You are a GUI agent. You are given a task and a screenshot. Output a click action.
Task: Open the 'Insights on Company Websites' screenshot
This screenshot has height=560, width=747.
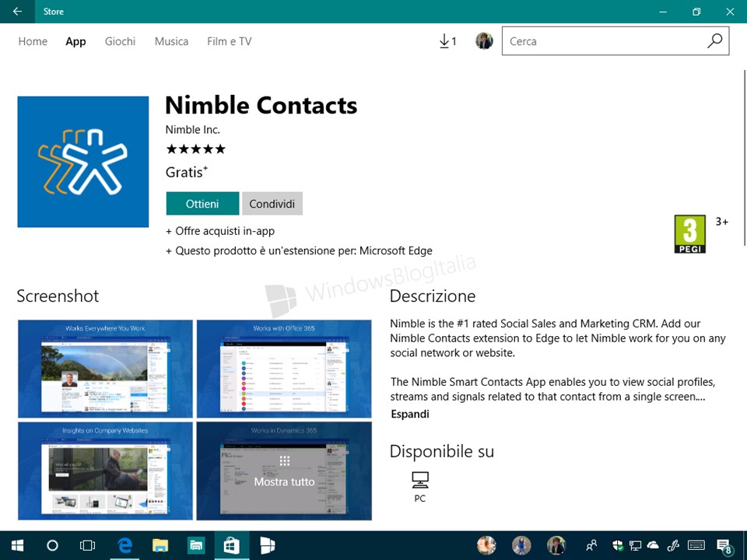click(105, 471)
